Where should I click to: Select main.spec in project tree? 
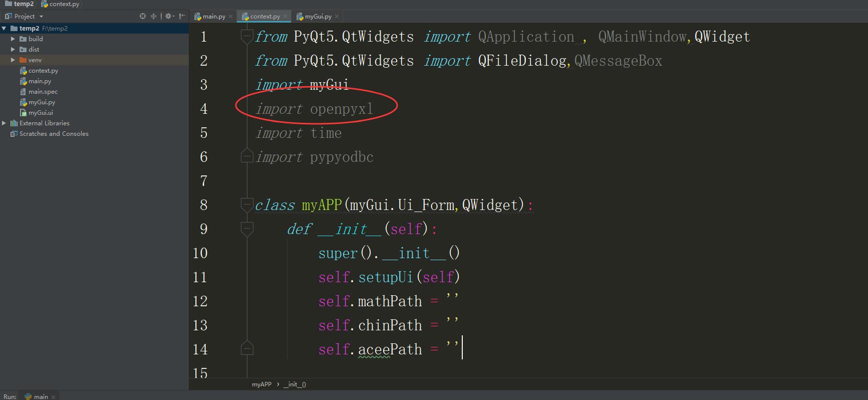coord(43,92)
